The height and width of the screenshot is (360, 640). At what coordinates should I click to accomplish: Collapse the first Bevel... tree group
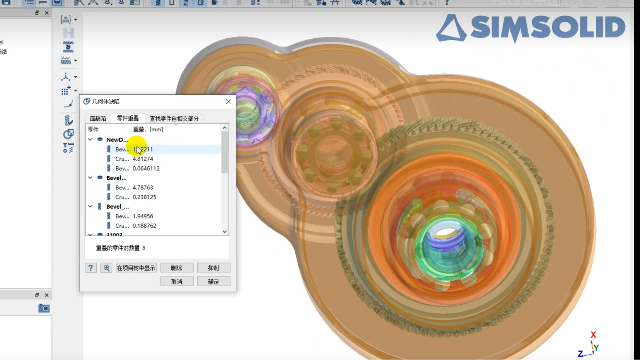(90, 178)
